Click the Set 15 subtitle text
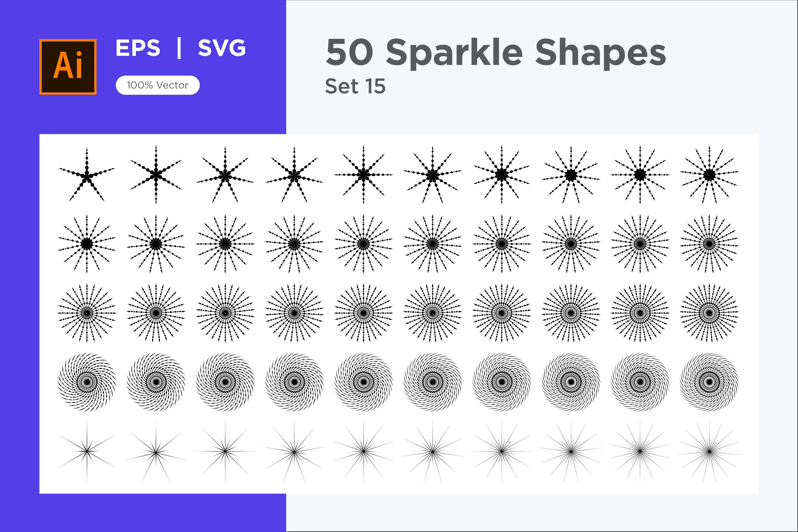Image resolution: width=798 pixels, height=532 pixels. [x=355, y=86]
